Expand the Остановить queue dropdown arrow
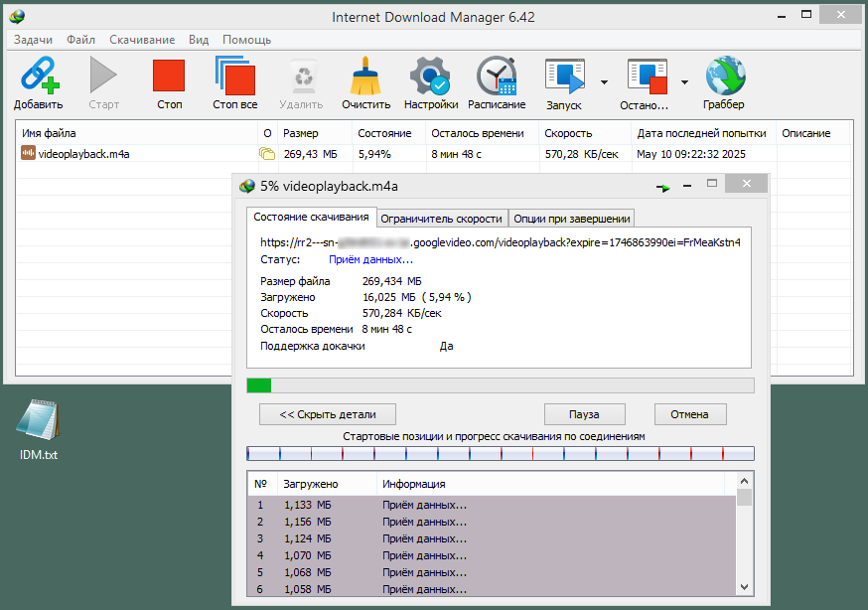Screen dimensions: 868x610 coord(684,81)
